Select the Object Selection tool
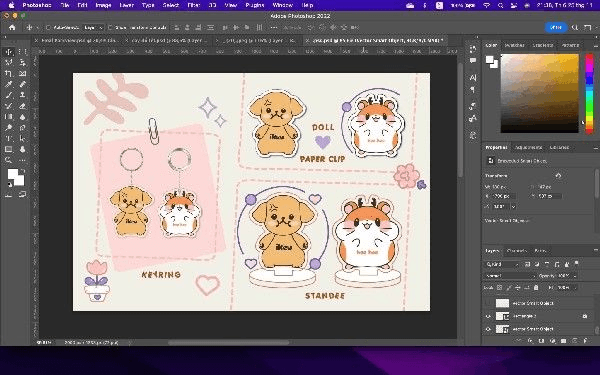This screenshot has width=600, height=375. (23, 62)
